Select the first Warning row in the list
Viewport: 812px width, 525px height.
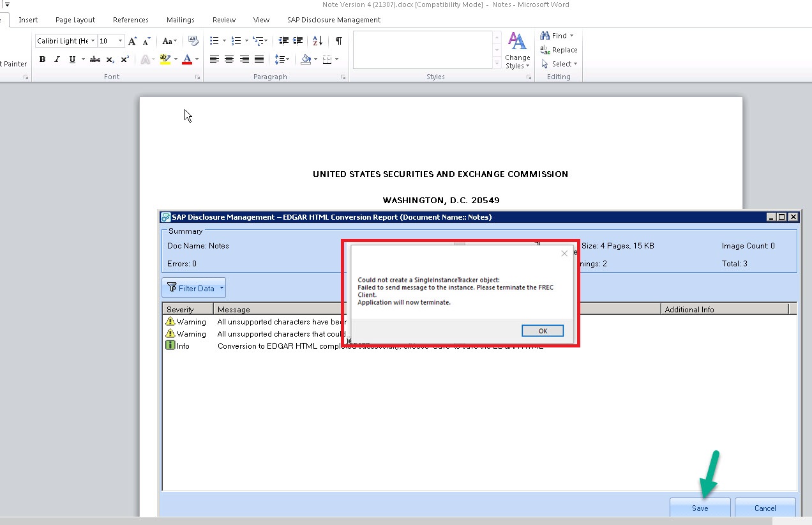click(479, 322)
